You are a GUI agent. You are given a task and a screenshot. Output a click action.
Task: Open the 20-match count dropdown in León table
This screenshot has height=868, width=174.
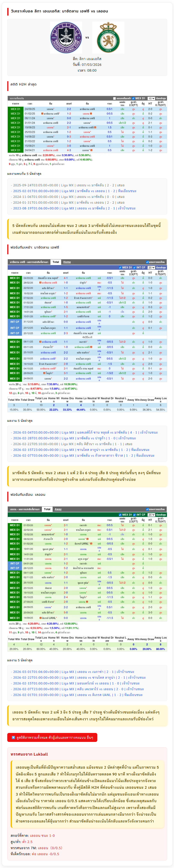point(151,515)
